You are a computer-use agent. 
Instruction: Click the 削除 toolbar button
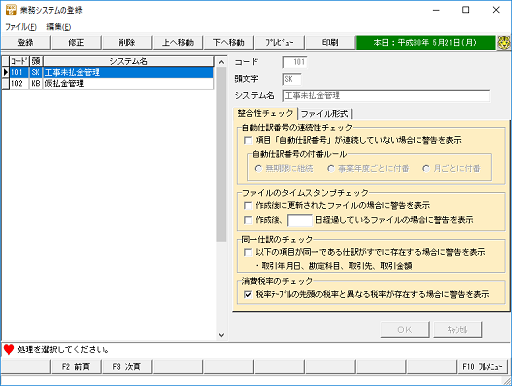click(127, 43)
